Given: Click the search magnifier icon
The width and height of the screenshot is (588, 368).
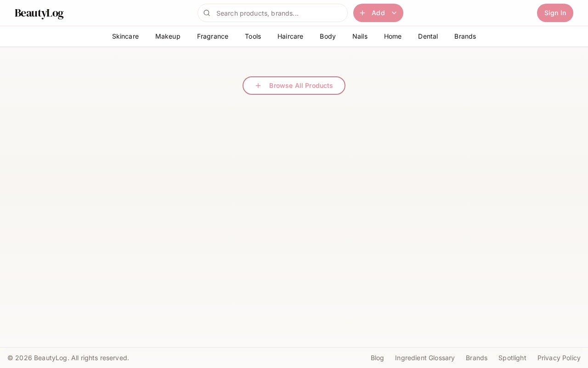Looking at the screenshot, I should tap(207, 13).
